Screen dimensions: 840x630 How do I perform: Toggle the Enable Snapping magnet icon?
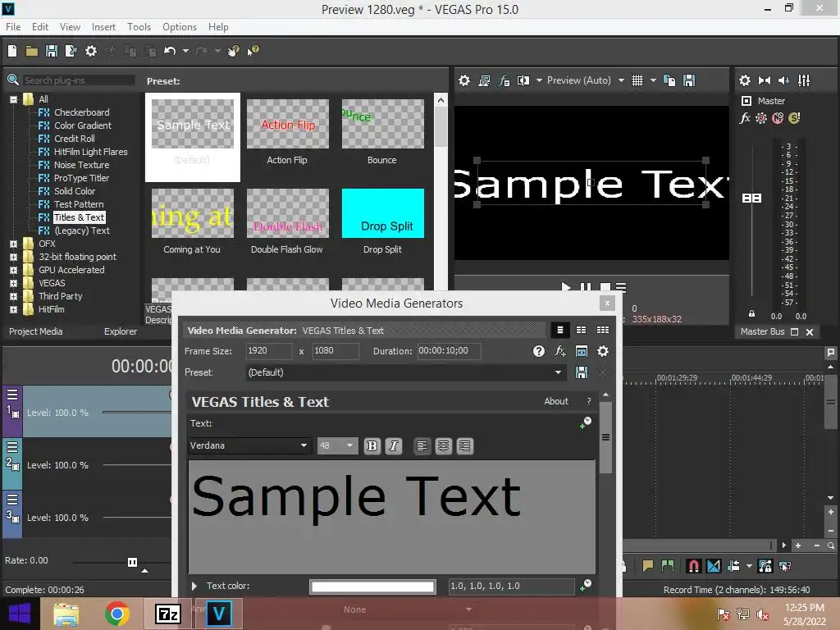tap(693, 566)
